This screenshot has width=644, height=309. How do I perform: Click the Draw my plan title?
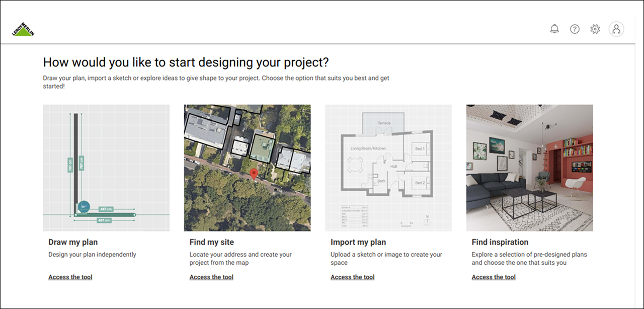(x=73, y=242)
